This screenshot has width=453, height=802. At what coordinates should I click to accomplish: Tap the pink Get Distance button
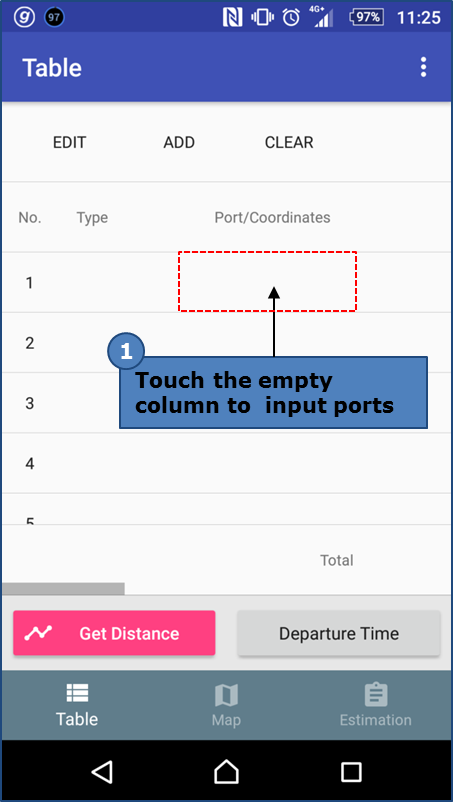pos(114,633)
